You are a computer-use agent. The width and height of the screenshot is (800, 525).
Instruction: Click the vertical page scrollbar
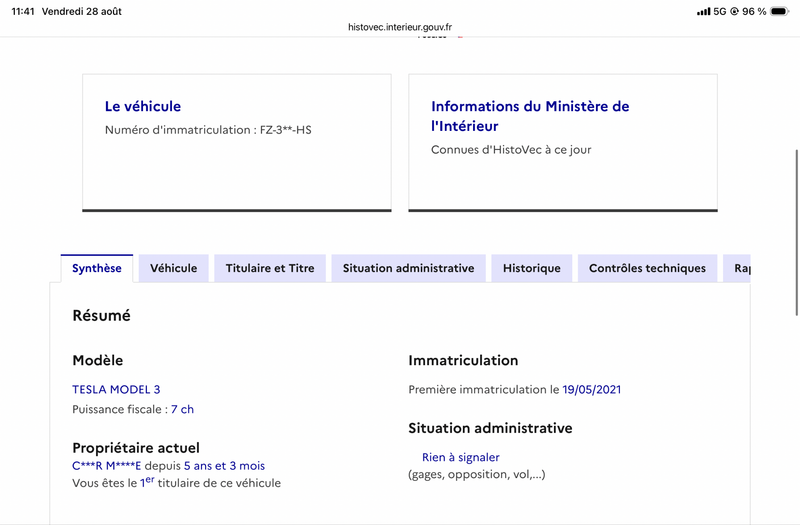point(796,233)
